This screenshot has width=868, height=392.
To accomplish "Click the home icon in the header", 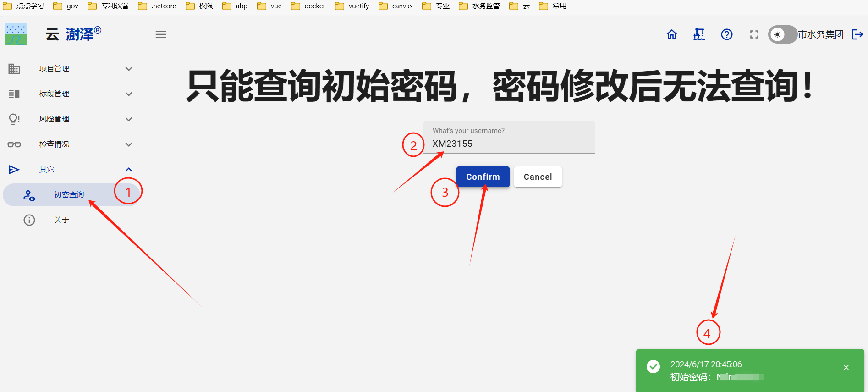I will (671, 34).
